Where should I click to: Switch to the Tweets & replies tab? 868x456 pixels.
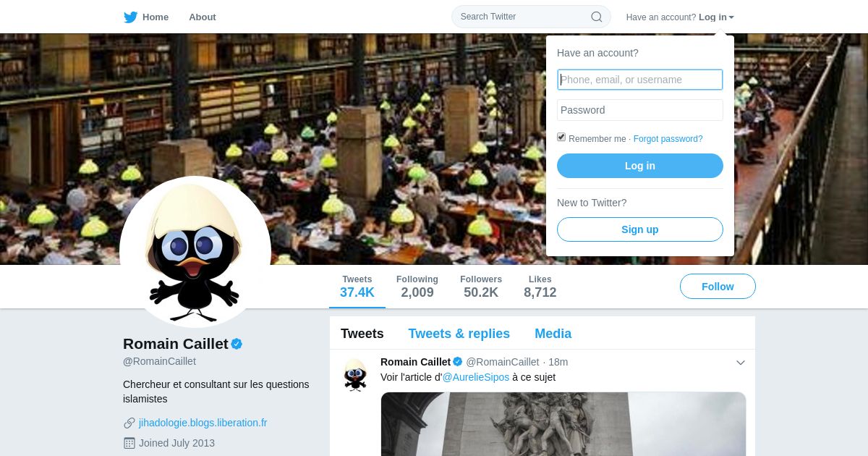tap(459, 334)
